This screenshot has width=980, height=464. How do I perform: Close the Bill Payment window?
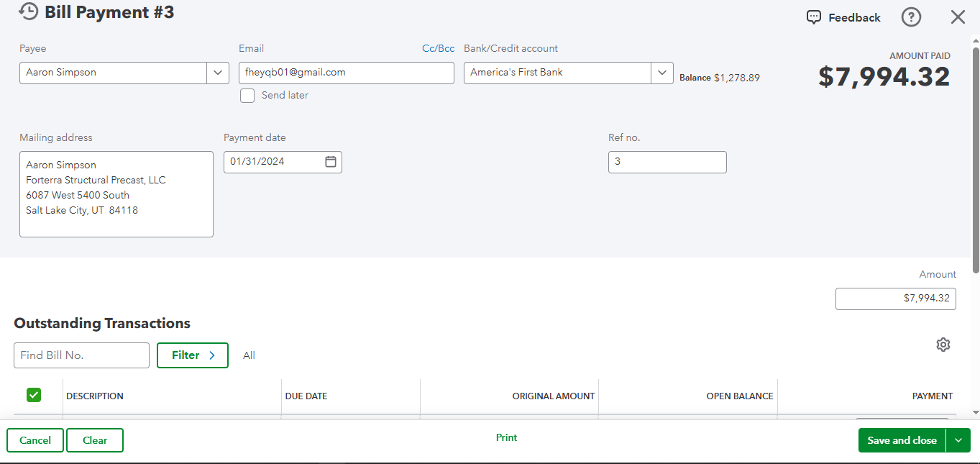pyautogui.click(x=958, y=17)
